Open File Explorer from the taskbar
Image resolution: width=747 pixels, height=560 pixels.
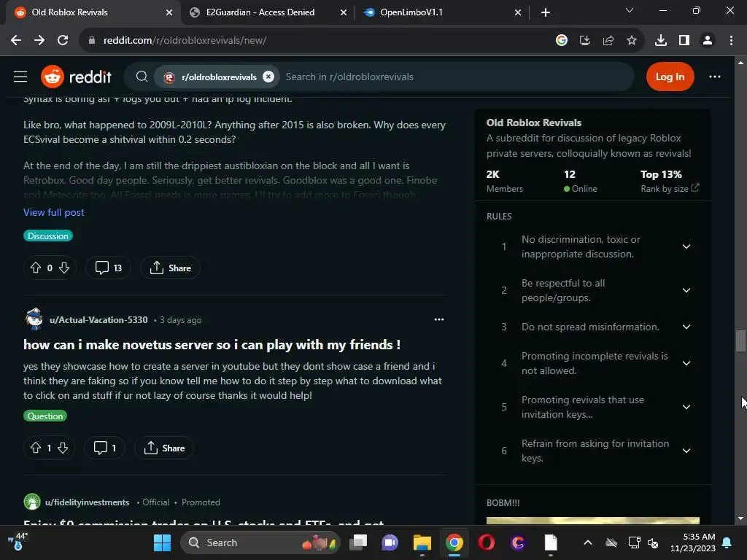click(x=422, y=542)
